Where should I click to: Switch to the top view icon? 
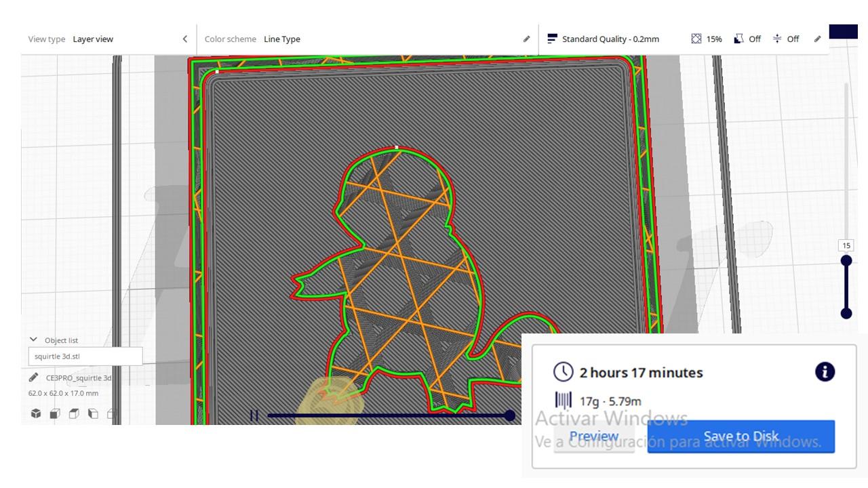click(x=74, y=413)
